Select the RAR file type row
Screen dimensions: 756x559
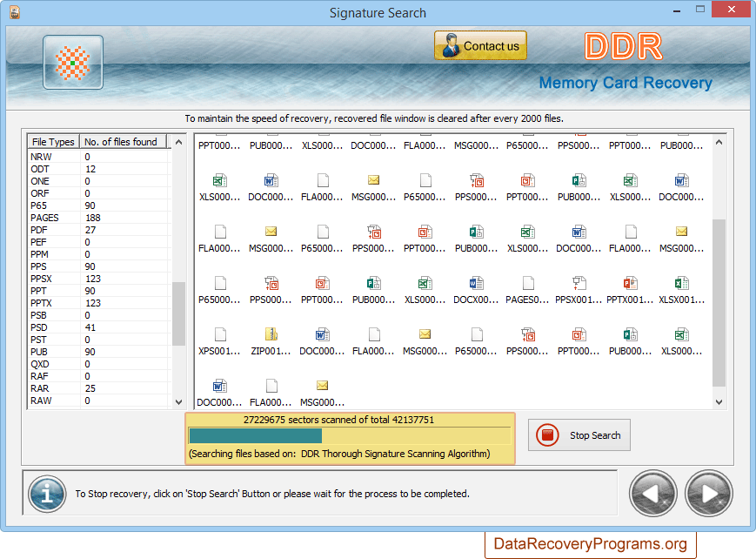[x=99, y=388]
